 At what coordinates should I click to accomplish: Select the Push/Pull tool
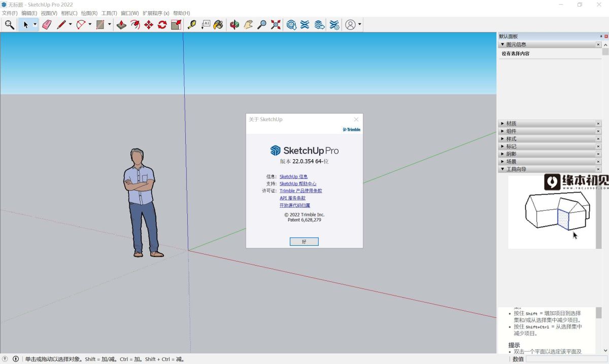121,24
